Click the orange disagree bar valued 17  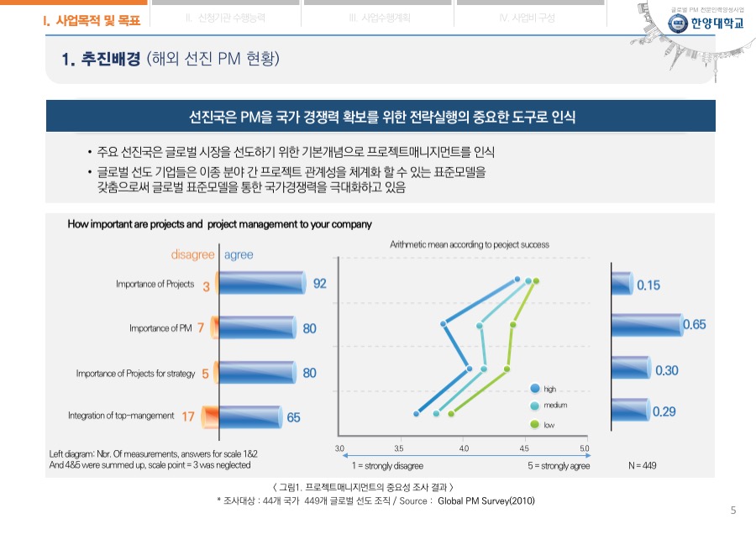(210, 417)
